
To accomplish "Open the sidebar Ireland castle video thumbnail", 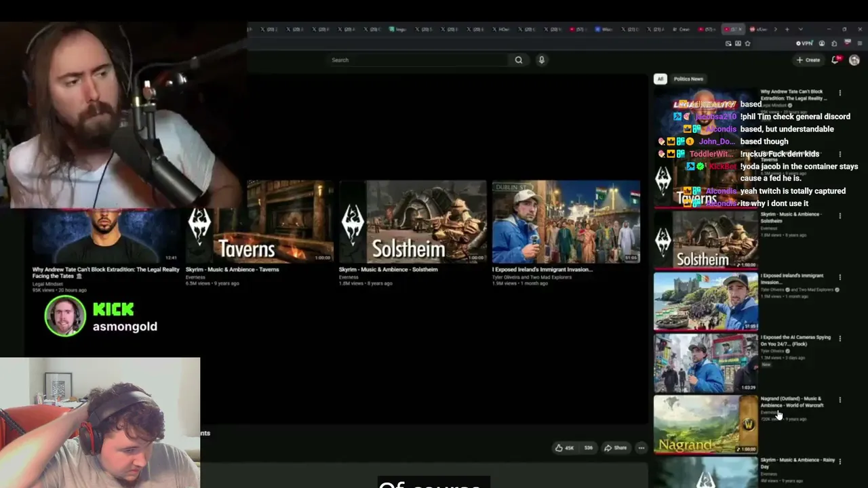I will point(706,301).
